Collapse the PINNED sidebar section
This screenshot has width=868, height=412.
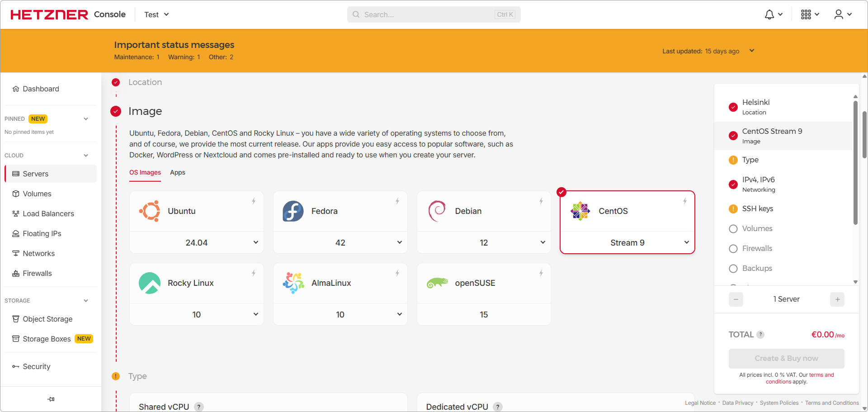pyautogui.click(x=86, y=119)
